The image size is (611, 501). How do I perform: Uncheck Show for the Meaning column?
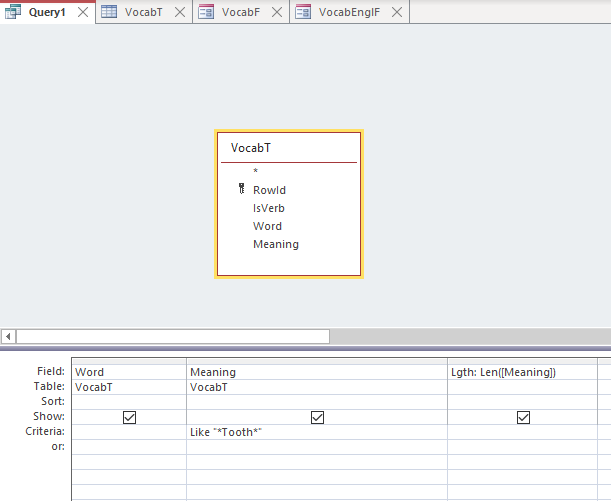pos(317,417)
